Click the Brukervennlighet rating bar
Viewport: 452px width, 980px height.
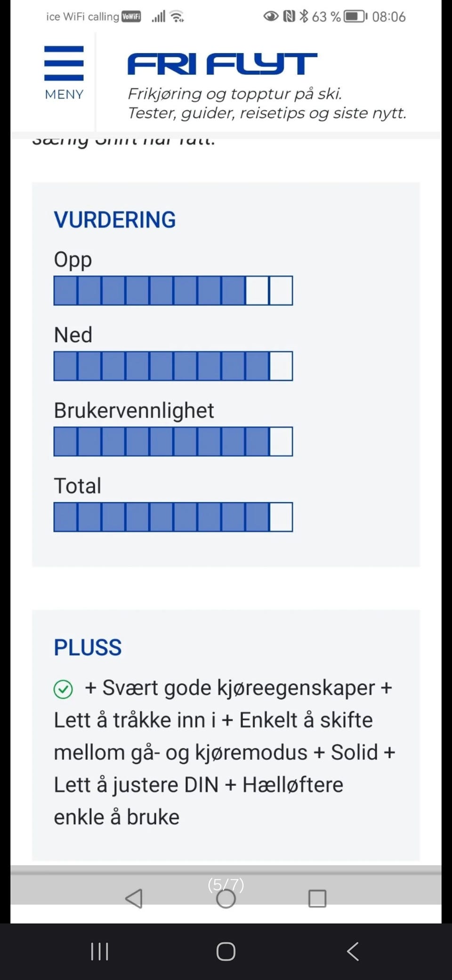click(173, 441)
